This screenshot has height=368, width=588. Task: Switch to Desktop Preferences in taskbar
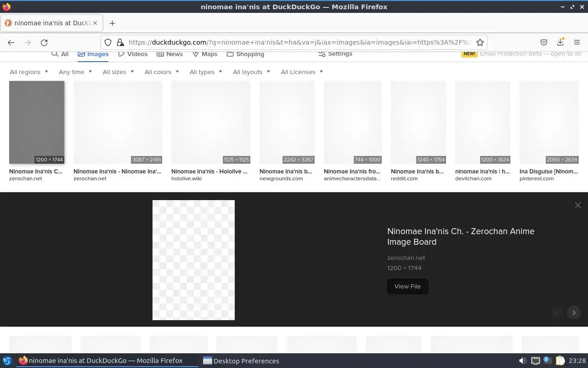click(x=241, y=361)
